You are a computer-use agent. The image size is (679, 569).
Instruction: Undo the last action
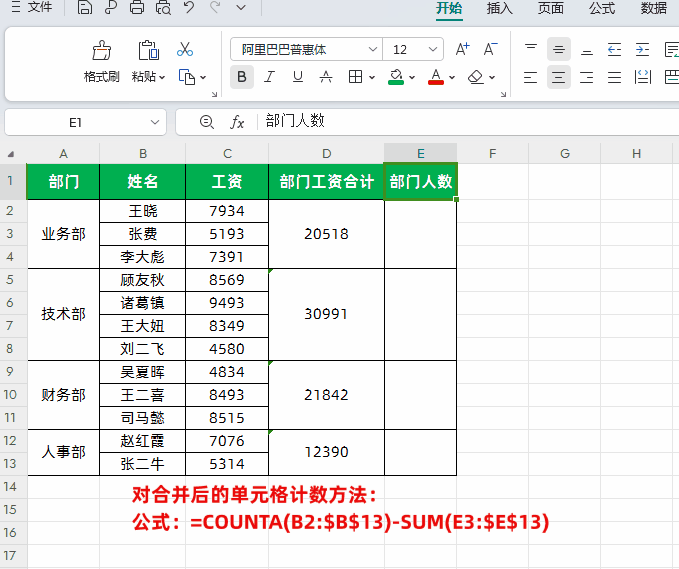pos(189,7)
